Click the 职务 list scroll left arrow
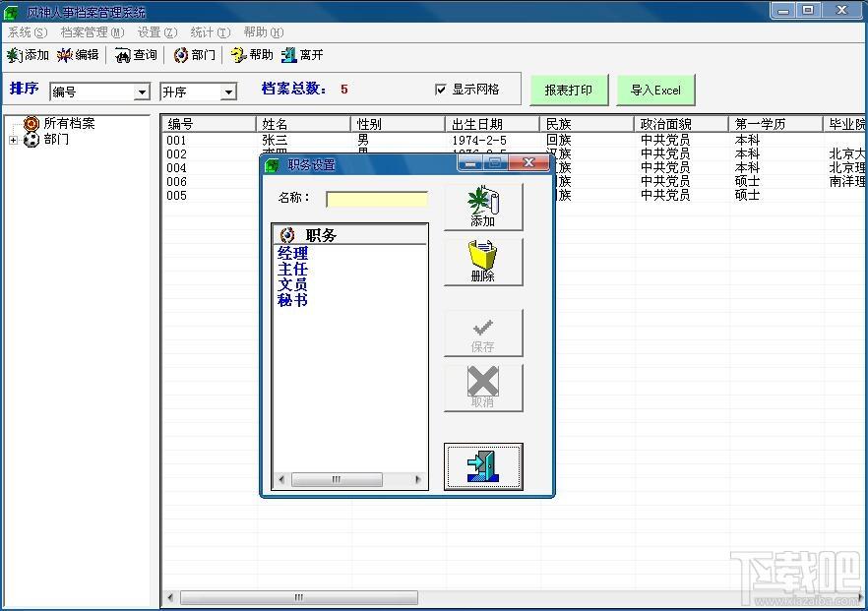This screenshot has width=868, height=611. click(x=281, y=479)
